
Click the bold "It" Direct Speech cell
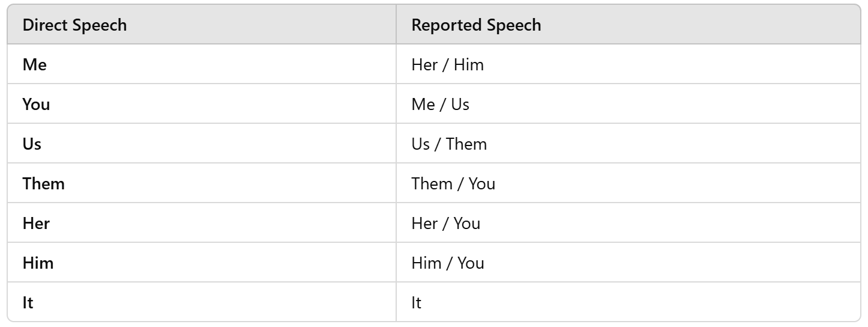(x=28, y=303)
